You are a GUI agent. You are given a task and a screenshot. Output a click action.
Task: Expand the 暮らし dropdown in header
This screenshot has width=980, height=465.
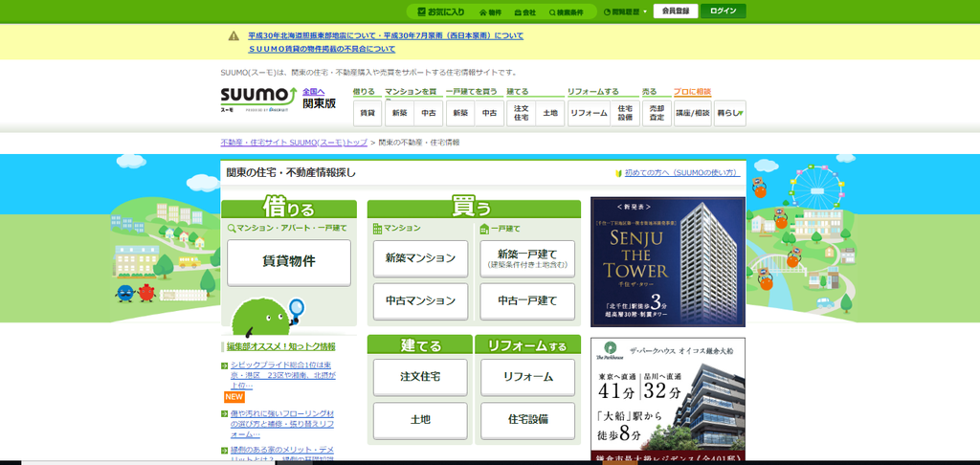730,114
